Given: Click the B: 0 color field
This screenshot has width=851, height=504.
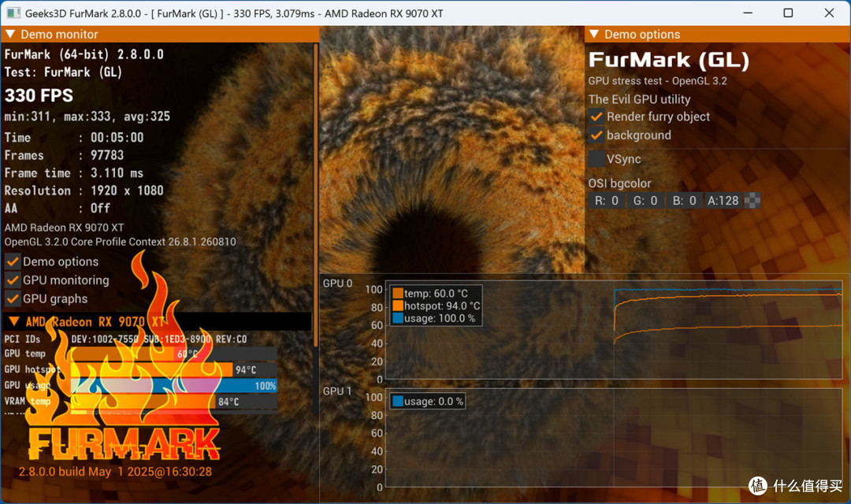Looking at the screenshot, I should 685,201.
